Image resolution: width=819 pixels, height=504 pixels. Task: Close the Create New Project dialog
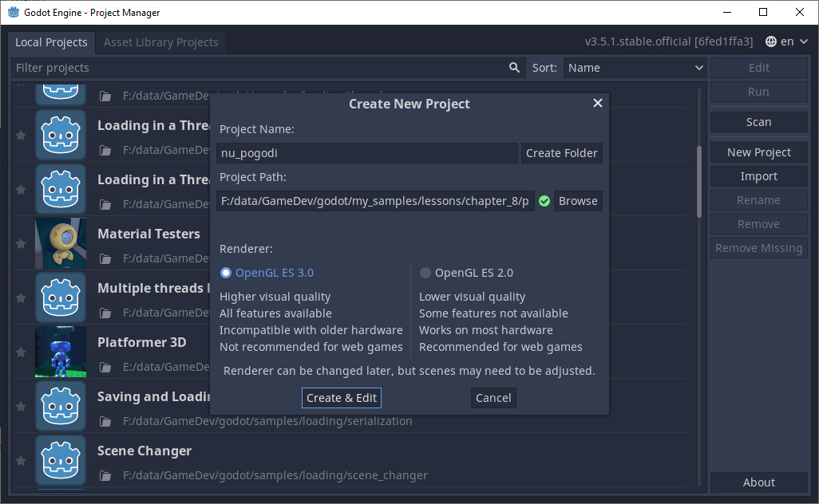(x=598, y=104)
